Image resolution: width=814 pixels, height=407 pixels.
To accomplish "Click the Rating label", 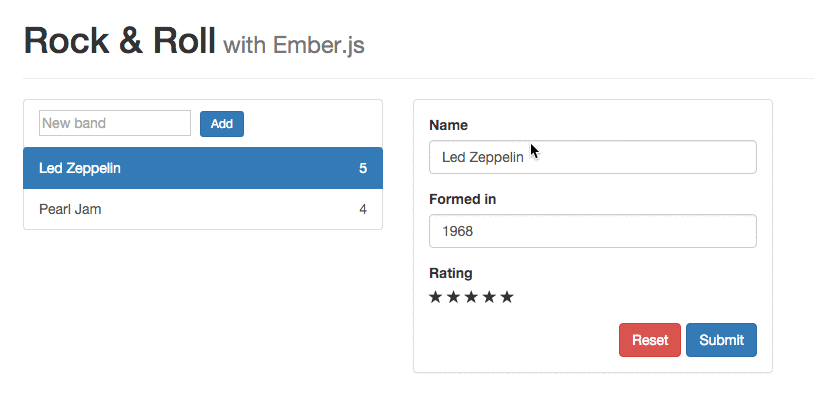I will [451, 273].
